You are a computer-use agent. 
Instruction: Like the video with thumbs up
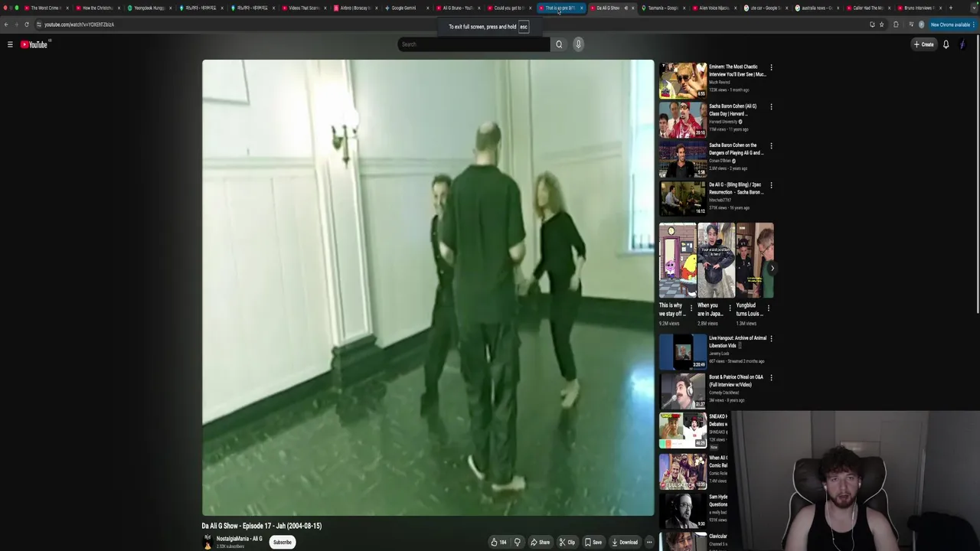point(499,542)
